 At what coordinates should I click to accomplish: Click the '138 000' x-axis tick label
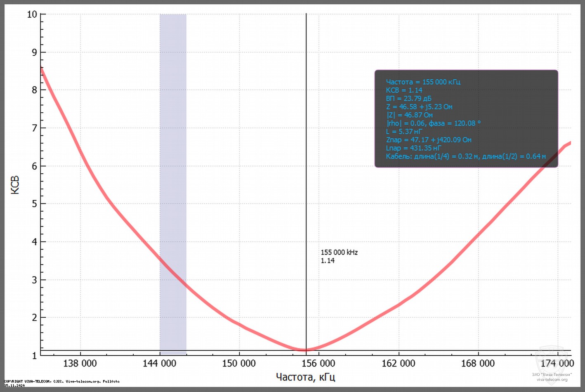coord(80,364)
